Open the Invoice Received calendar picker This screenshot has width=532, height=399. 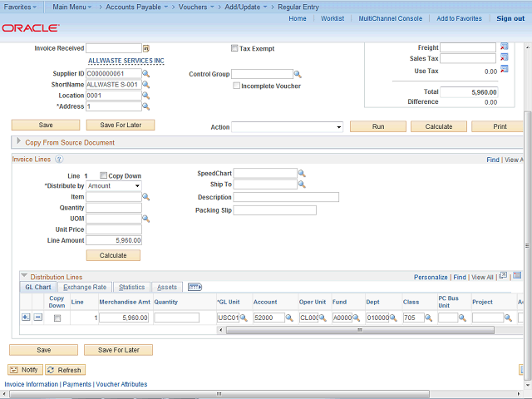pos(146,49)
